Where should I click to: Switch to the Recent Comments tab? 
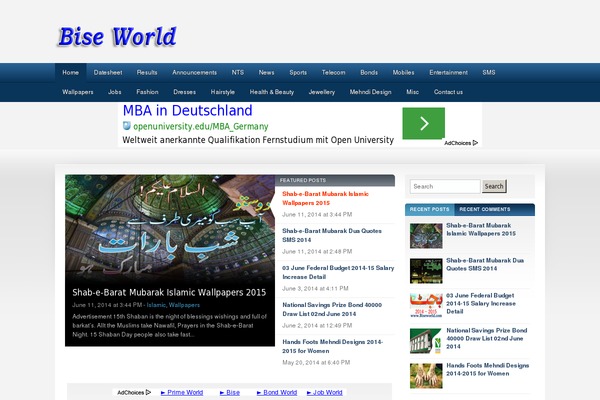coord(485,209)
